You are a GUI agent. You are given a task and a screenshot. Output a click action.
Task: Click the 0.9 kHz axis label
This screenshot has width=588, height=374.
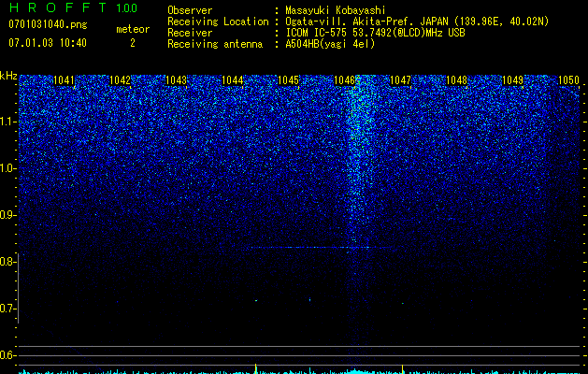[x=7, y=215]
